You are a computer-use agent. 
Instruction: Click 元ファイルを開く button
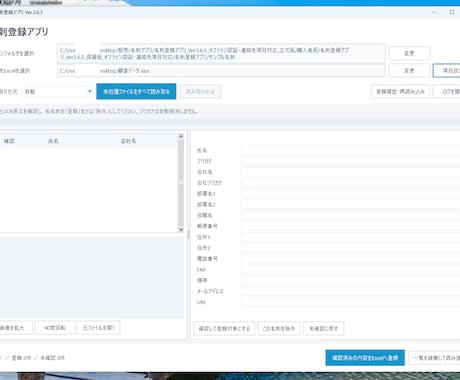click(x=99, y=328)
